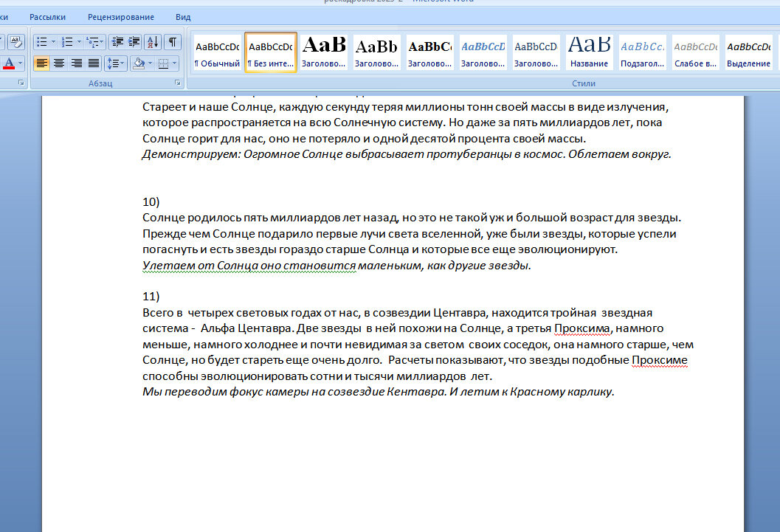Apply the plain AaBbCcD heading style
This screenshot has width=780, height=532.
(x=536, y=52)
